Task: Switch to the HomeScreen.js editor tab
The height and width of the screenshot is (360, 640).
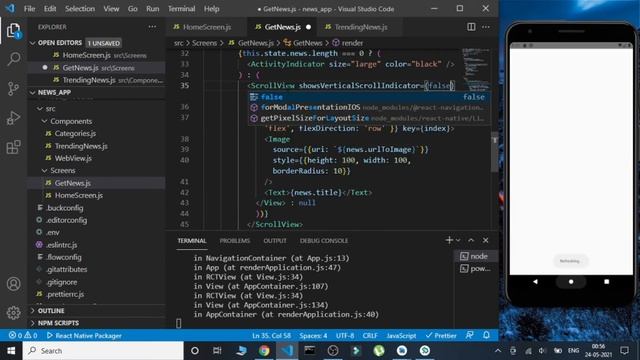Action: [207, 27]
